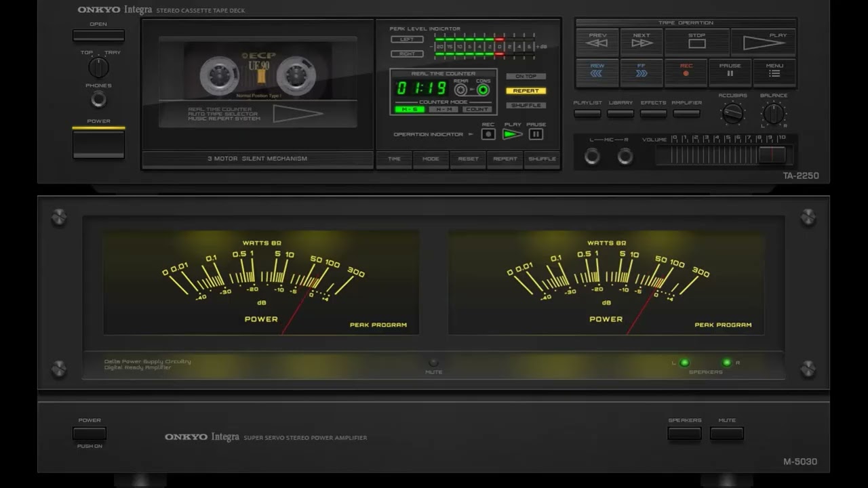Click the cassette door play arrow
The height and width of the screenshot is (488, 868).
coord(298,115)
